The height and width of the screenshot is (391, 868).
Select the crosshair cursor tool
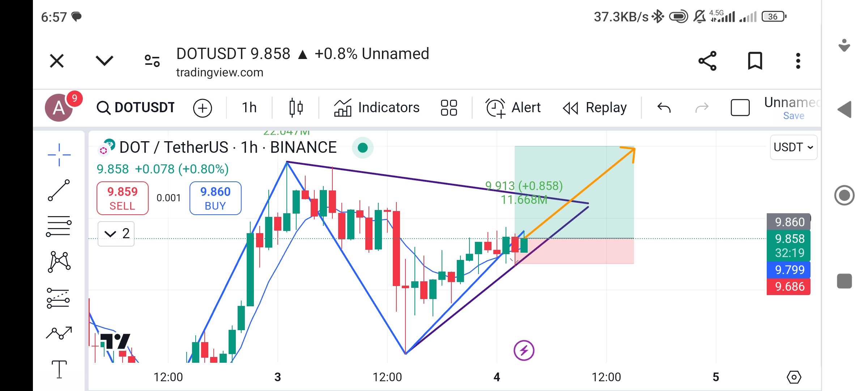(x=59, y=155)
